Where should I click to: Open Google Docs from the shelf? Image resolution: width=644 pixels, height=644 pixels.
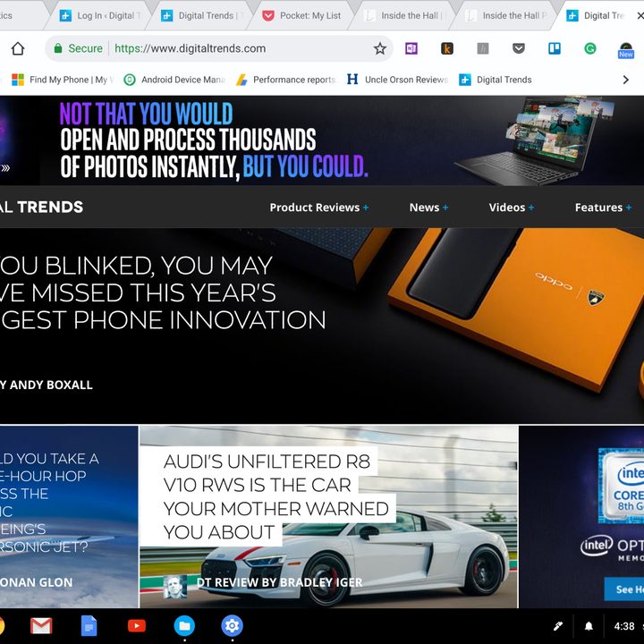tap(89, 626)
